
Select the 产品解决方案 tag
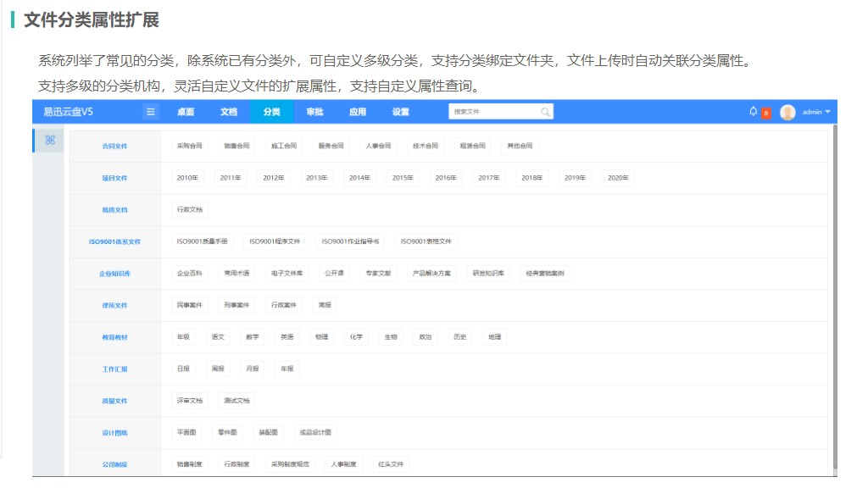point(431,274)
